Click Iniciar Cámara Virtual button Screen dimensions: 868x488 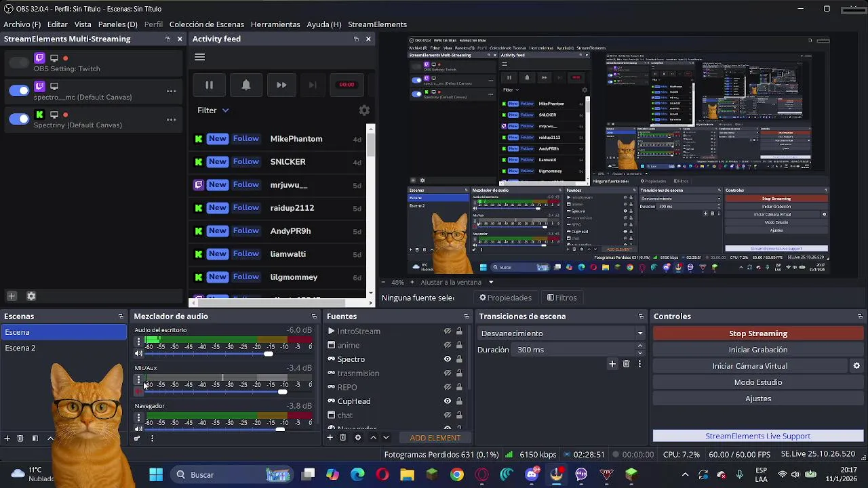pos(750,366)
